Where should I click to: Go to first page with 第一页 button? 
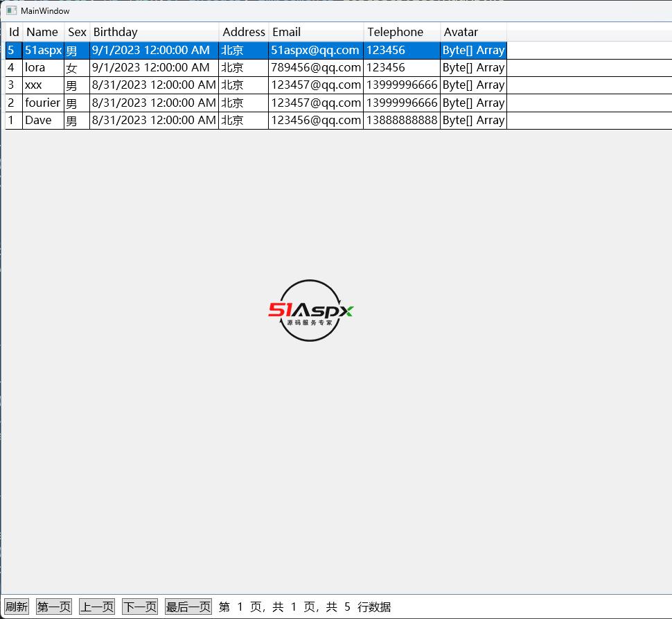click(x=54, y=607)
